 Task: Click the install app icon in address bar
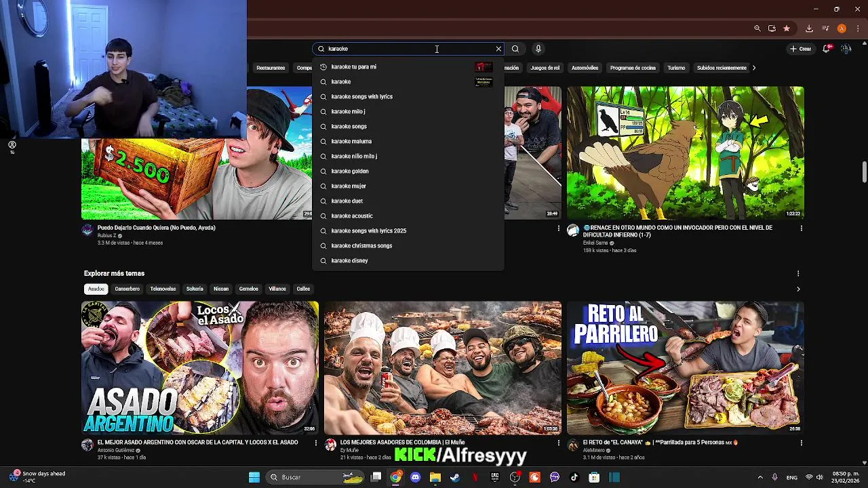[772, 28]
